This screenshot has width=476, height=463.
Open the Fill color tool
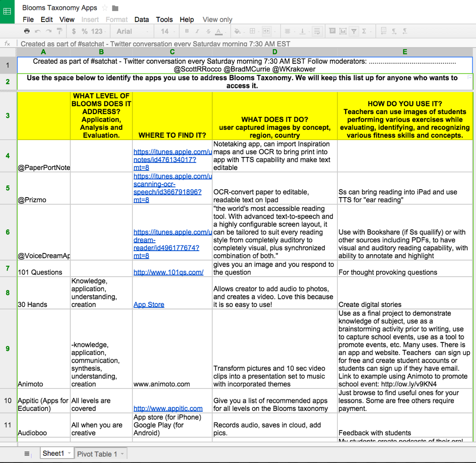click(237, 31)
